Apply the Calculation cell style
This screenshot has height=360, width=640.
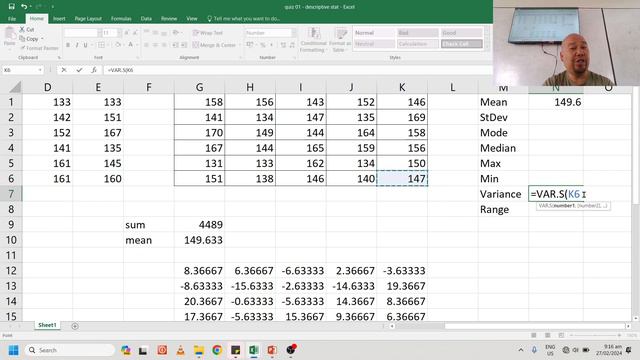pos(418,44)
